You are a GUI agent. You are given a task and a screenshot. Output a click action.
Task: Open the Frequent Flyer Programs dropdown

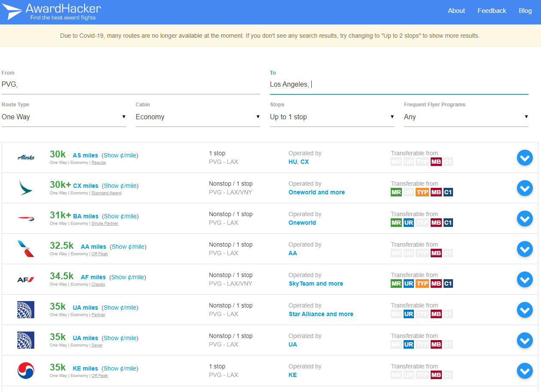coord(466,117)
